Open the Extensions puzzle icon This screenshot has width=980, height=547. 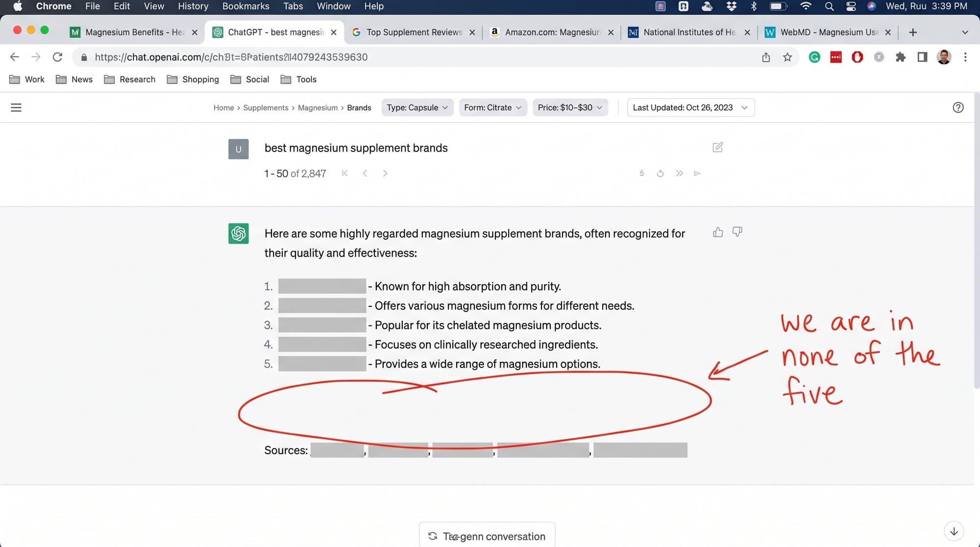900,57
